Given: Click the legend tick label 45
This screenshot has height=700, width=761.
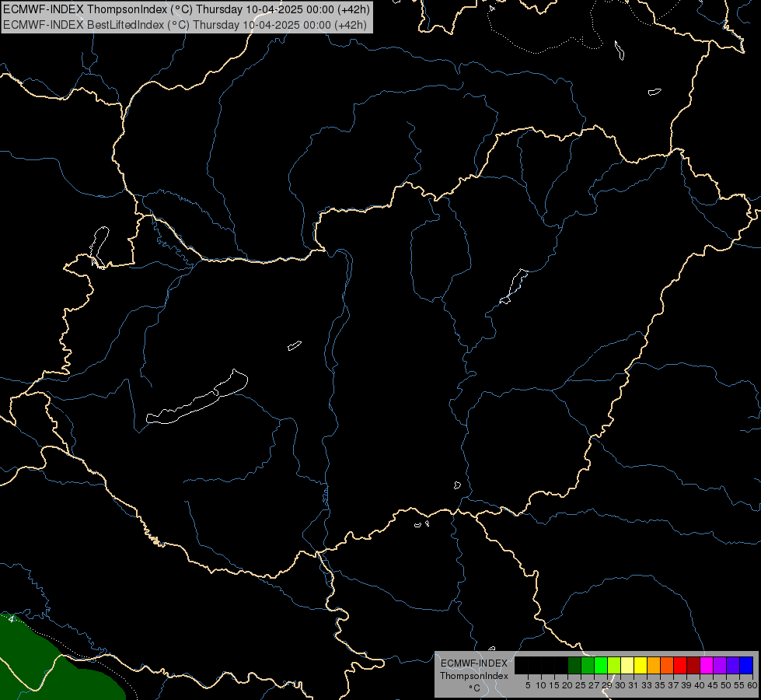Looking at the screenshot, I should (713, 685).
